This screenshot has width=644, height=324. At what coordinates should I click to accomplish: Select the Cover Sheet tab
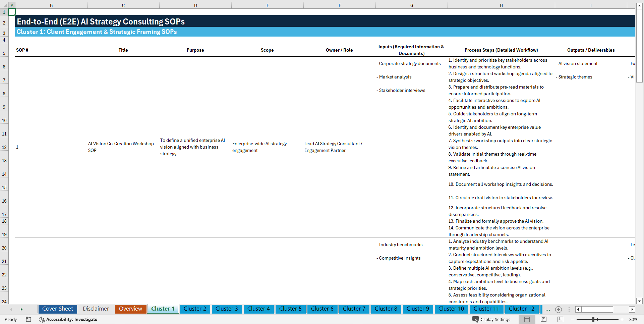click(x=57, y=309)
